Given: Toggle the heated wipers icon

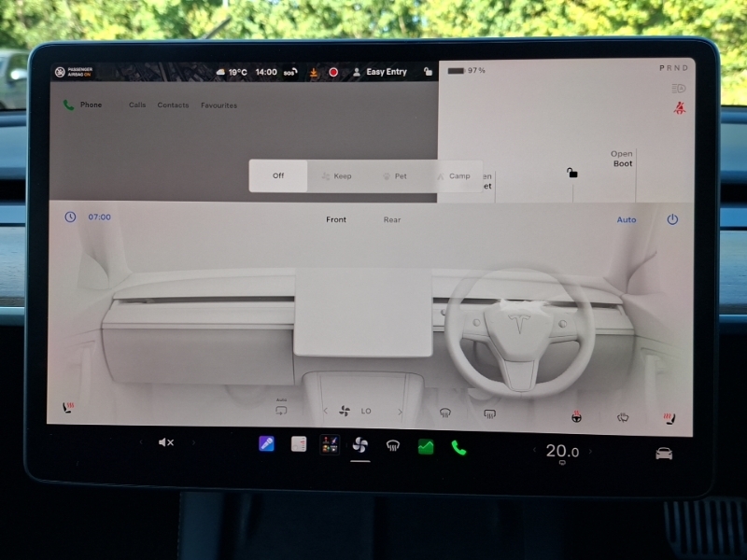Looking at the screenshot, I should tap(623, 417).
